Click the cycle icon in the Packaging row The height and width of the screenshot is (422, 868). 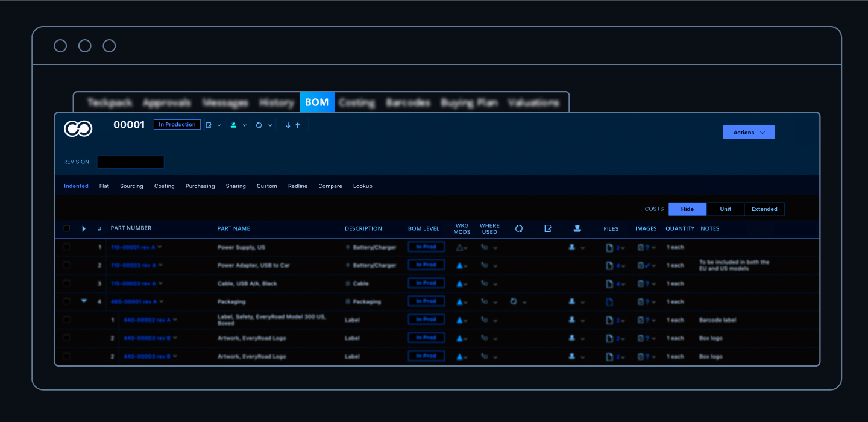pyautogui.click(x=514, y=301)
